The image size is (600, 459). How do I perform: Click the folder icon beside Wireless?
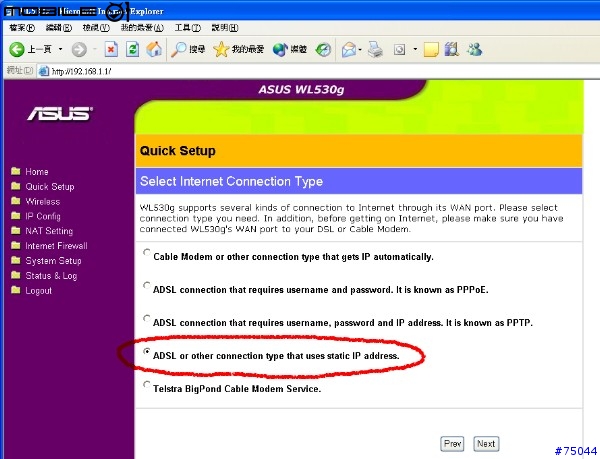tap(16, 201)
